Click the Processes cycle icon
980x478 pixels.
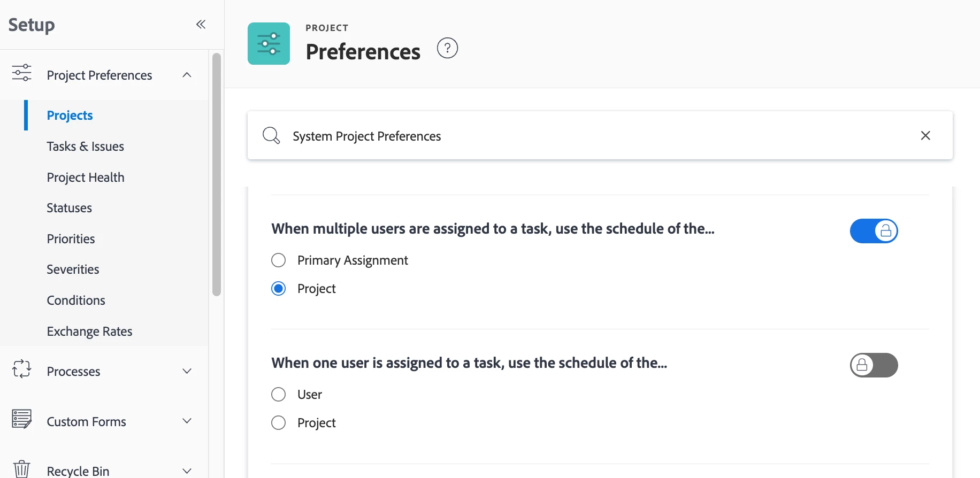coord(22,369)
